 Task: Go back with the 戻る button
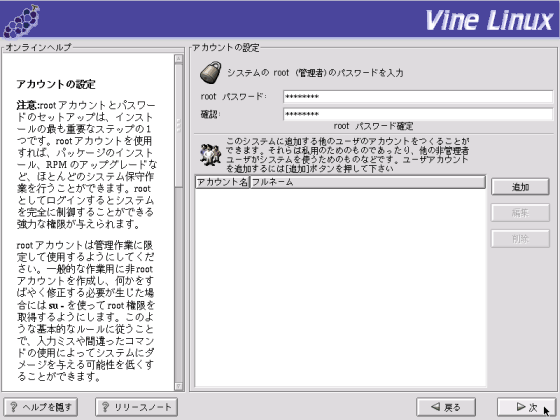(446, 407)
